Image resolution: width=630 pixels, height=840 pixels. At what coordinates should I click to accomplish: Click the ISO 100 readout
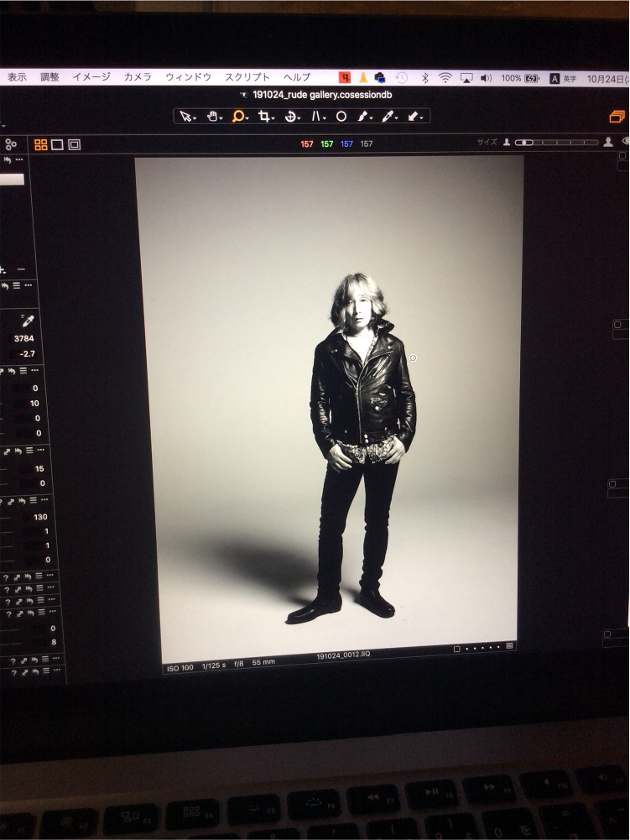coord(180,668)
